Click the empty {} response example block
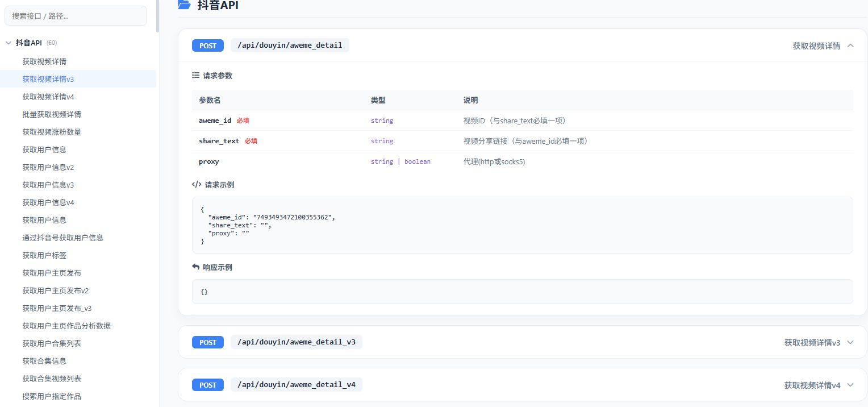 522,292
